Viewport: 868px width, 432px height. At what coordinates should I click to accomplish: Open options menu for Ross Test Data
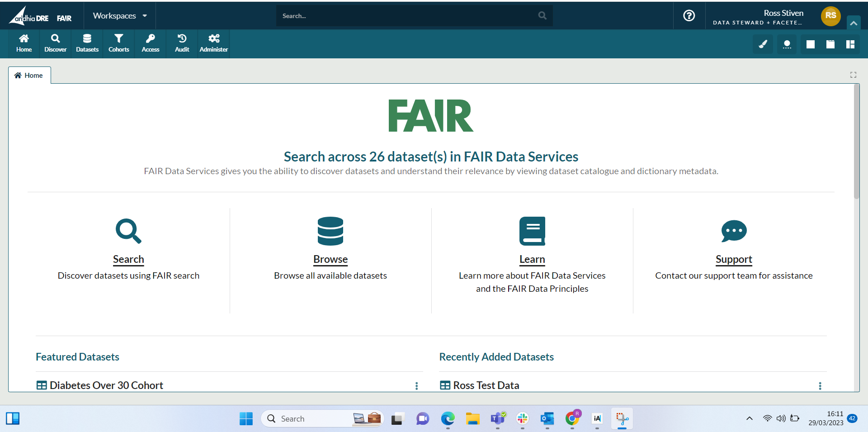[x=820, y=386]
